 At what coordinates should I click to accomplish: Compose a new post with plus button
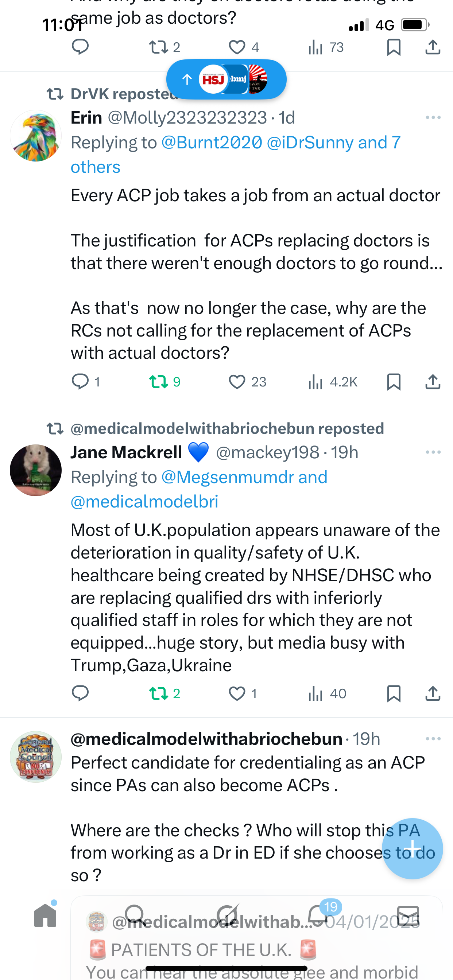(x=412, y=849)
